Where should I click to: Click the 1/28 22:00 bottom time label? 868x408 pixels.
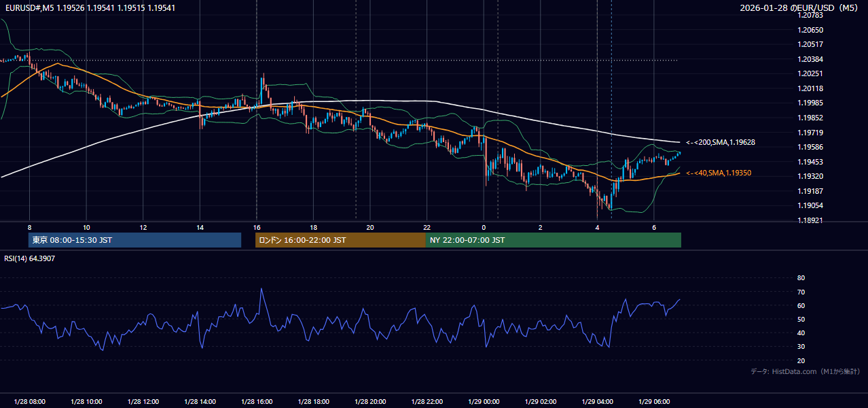point(427,401)
